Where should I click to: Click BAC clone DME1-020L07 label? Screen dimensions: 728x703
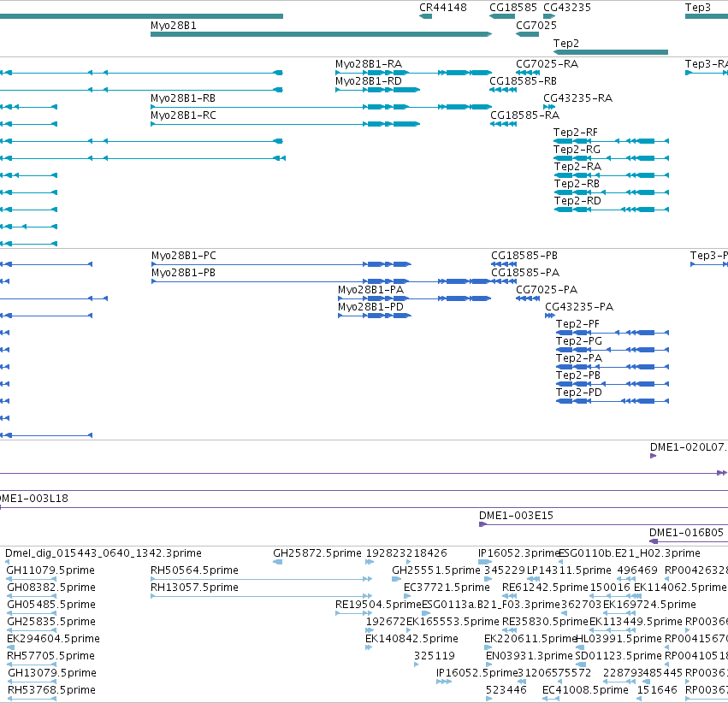tap(688, 448)
